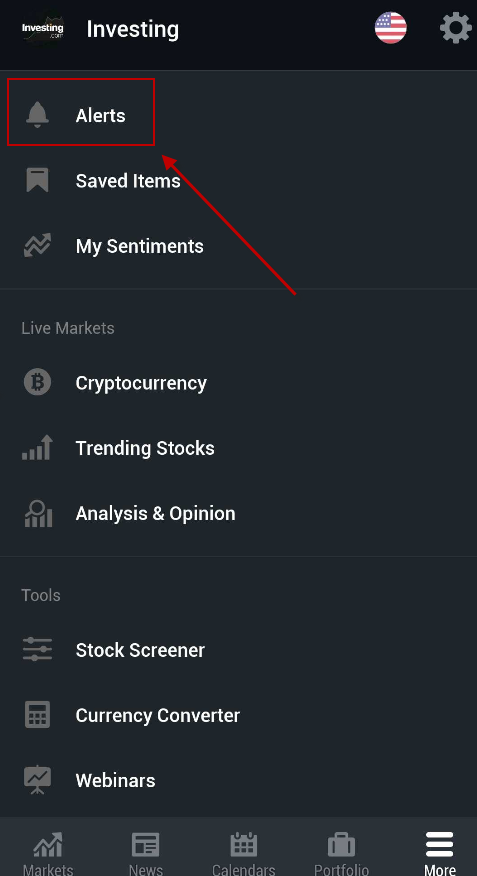Tap the Saved Items bookmark icon
Image resolution: width=477 pixels, height=876 pixels.
click(37, 180)
